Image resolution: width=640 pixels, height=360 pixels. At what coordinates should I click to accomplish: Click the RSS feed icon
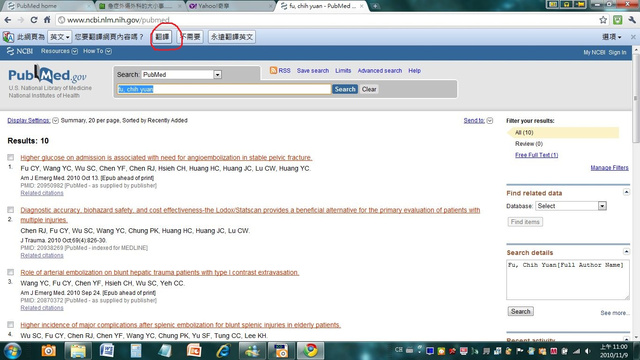click(x=273, y=71)
